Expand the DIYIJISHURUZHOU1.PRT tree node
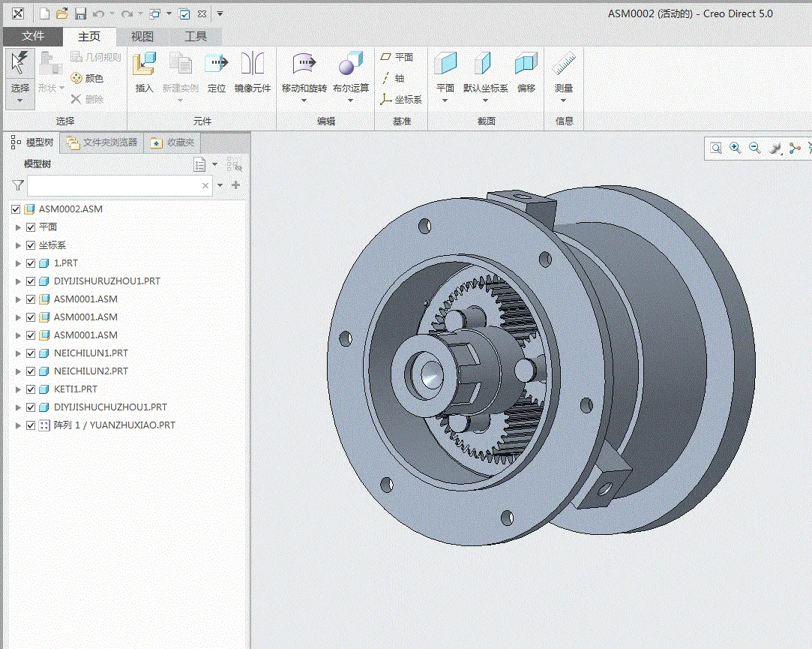The height and width of the screenshot is (649, 812). pos(19,281)
